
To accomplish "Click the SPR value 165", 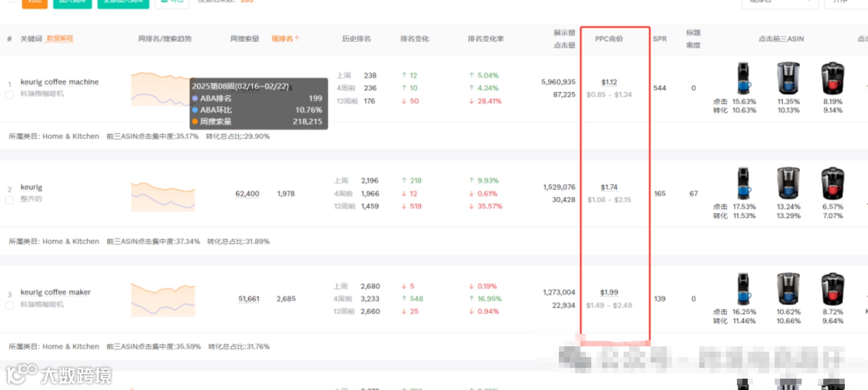I will pyautogui.click(x=660, y=194).
